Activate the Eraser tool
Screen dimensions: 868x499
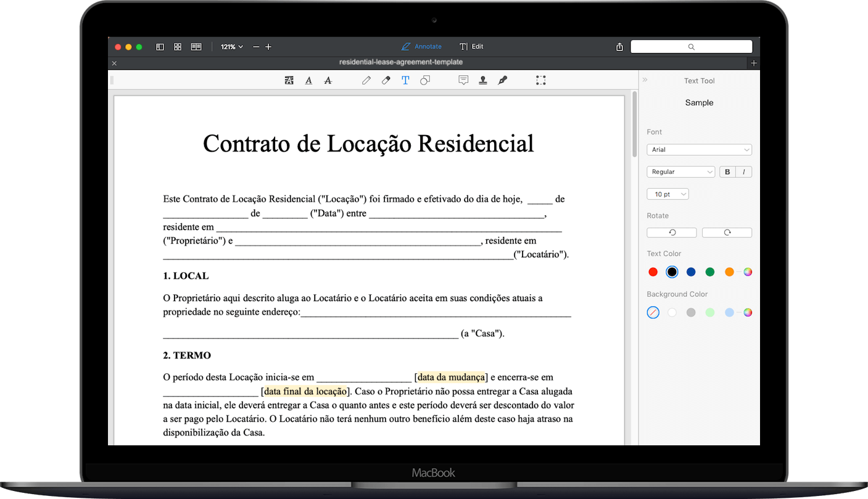(386, 80)
